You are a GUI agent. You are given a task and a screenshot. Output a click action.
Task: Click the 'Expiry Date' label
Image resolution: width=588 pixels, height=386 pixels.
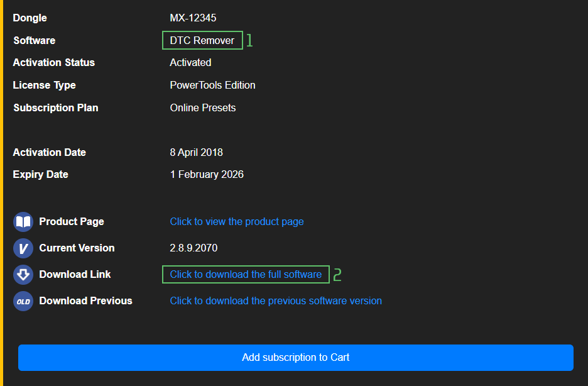[x=40, y=174]
